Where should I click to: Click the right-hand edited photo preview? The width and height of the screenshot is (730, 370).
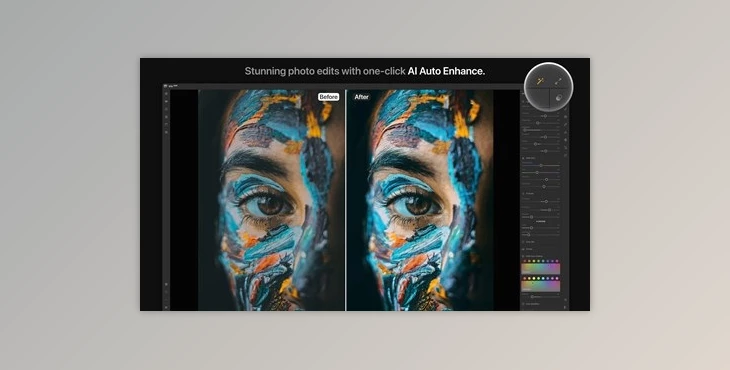pyautogui.click(x=420, y=200)
